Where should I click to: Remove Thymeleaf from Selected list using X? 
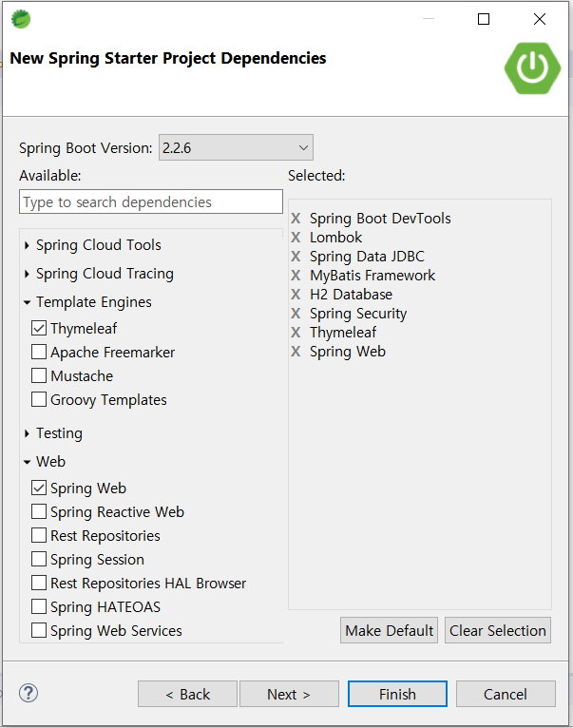296,333
